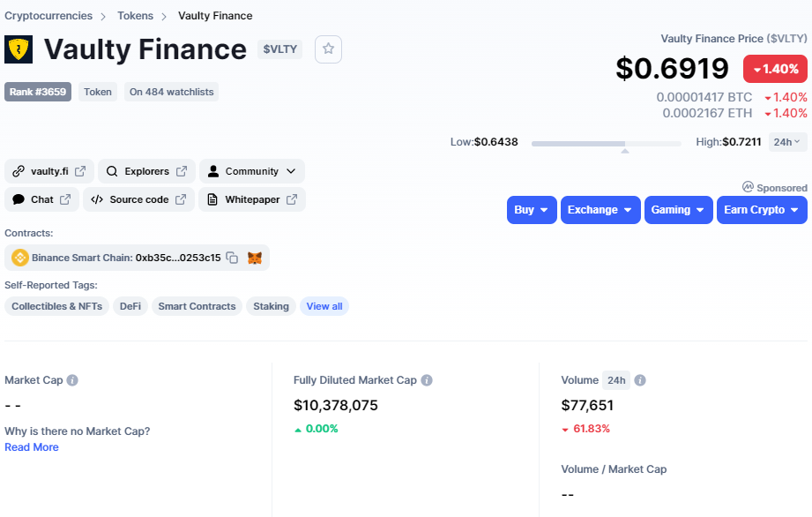The image size is (812, 517).
Task: Click the $VLTY ticker badge
Action: coord(280,49)
